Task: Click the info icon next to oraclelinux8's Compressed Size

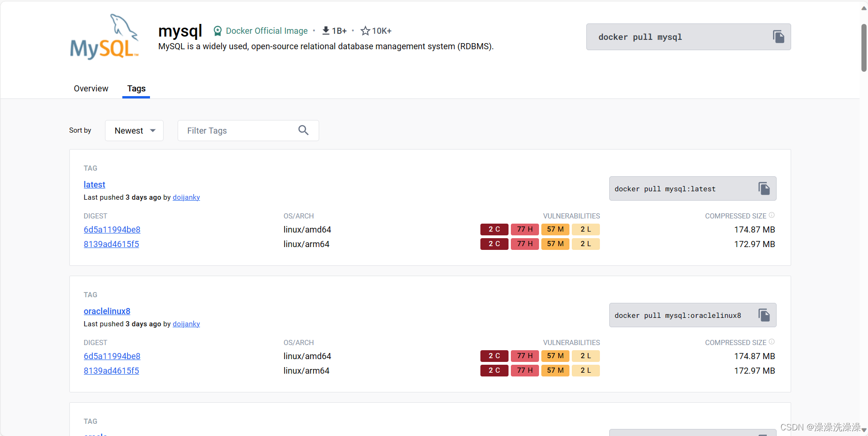Action: point(772,342)
